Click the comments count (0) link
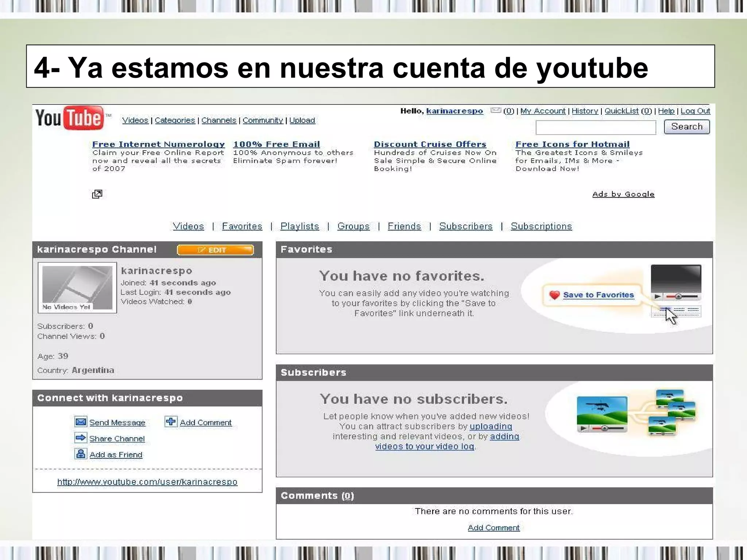The width and height of the screenshot is (747, 560). [348, 496]
